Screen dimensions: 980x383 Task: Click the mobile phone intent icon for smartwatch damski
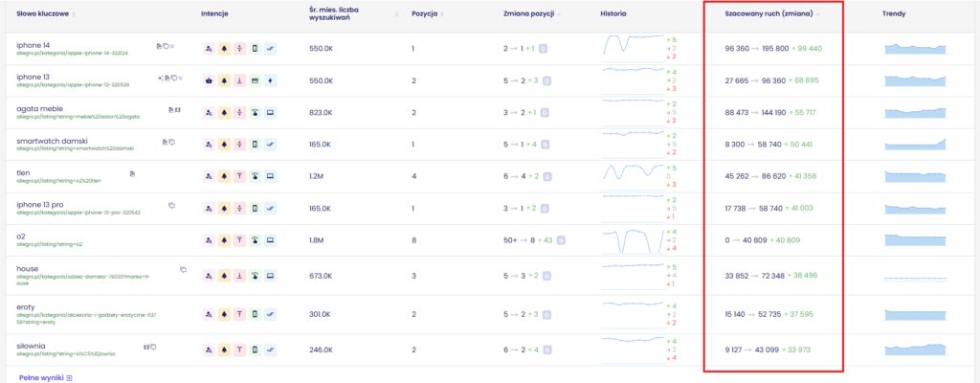point(255,145)
